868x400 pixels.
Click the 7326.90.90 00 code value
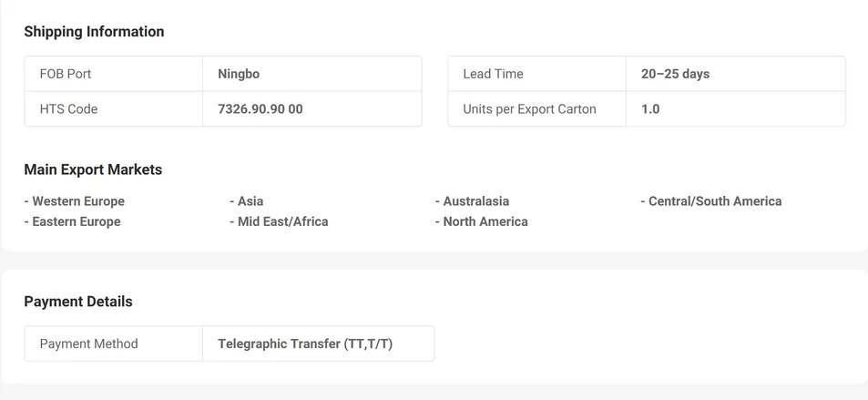(260, 109)
